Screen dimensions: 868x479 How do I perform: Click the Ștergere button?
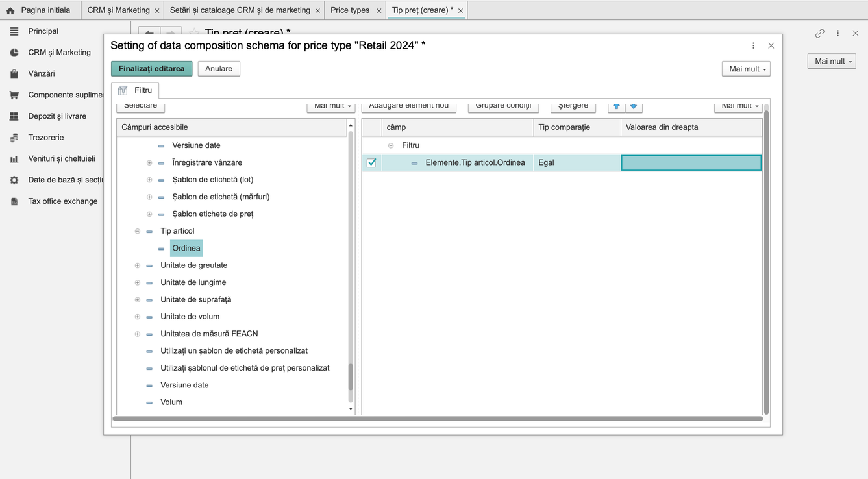pyautogui.click(x=573, y=106)
